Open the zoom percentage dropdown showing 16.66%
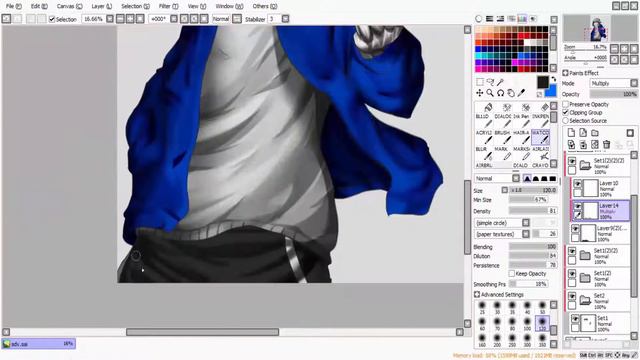Viewport: 640px width, 360px height. [x=110, y=19]
